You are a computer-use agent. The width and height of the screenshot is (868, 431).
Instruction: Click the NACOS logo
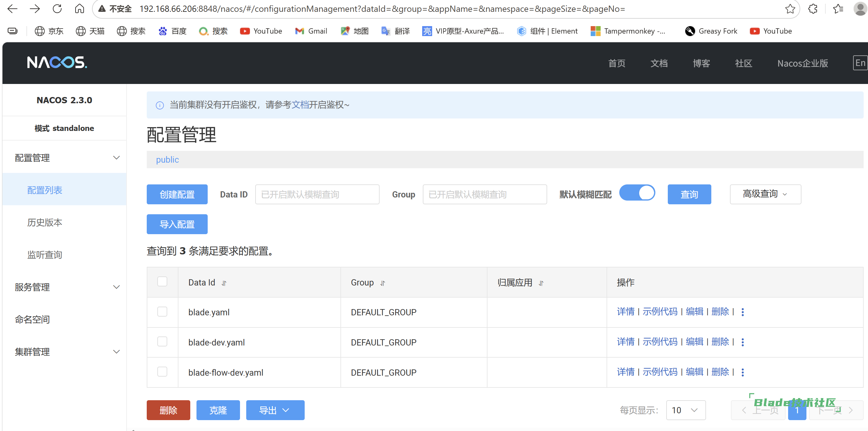(x=57, y=62)
